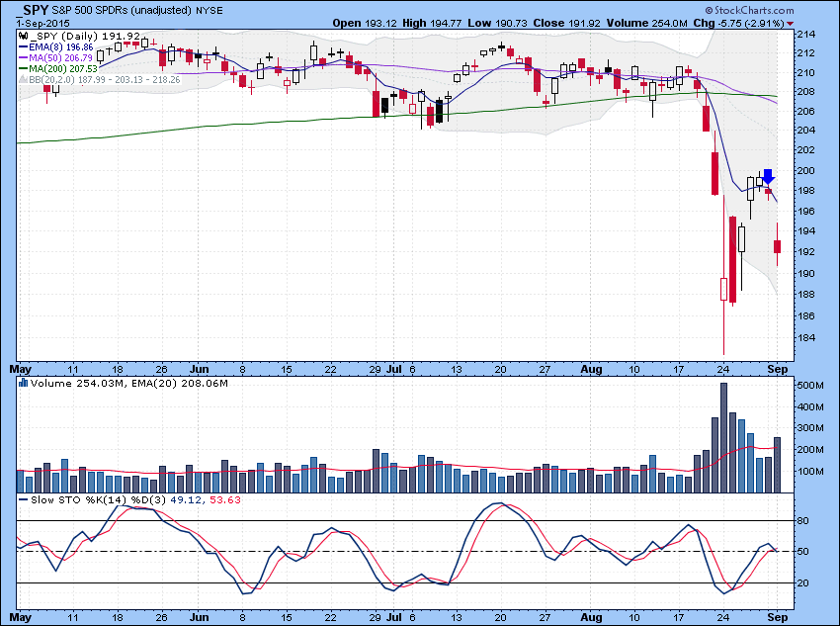Click 'May' on the bottom stochastic date axis
The image size is (840, 626).
pyautogui.click(x=21, y=617)
